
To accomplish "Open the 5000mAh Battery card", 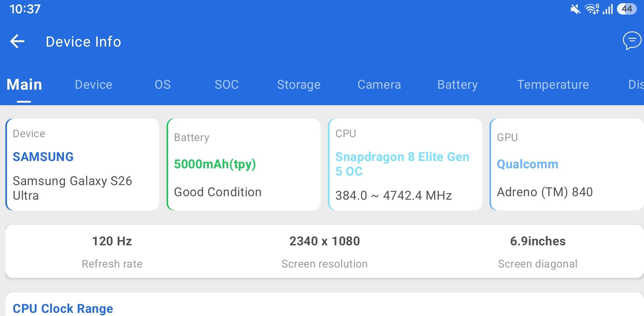I will (244, 164).
